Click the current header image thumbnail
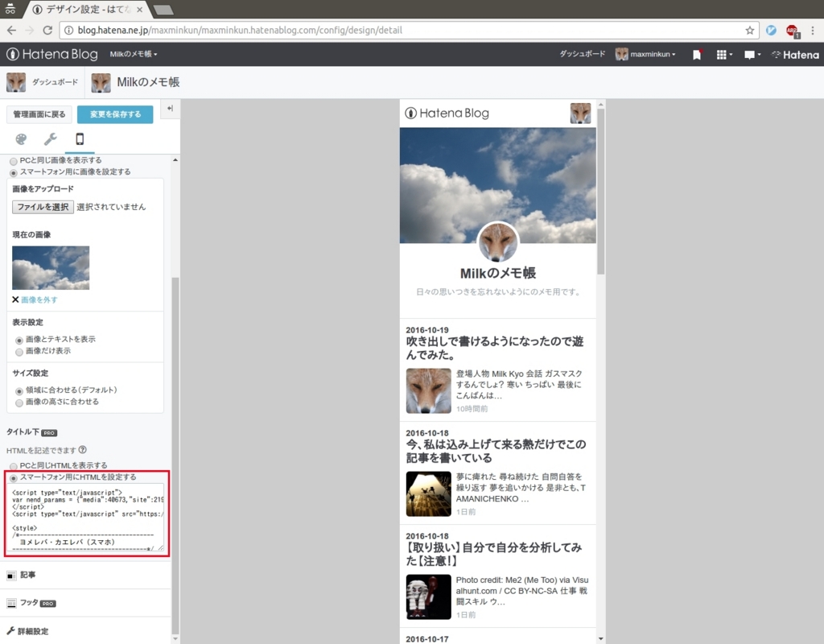This screenshot has height=644, width=824. point(51,267)
